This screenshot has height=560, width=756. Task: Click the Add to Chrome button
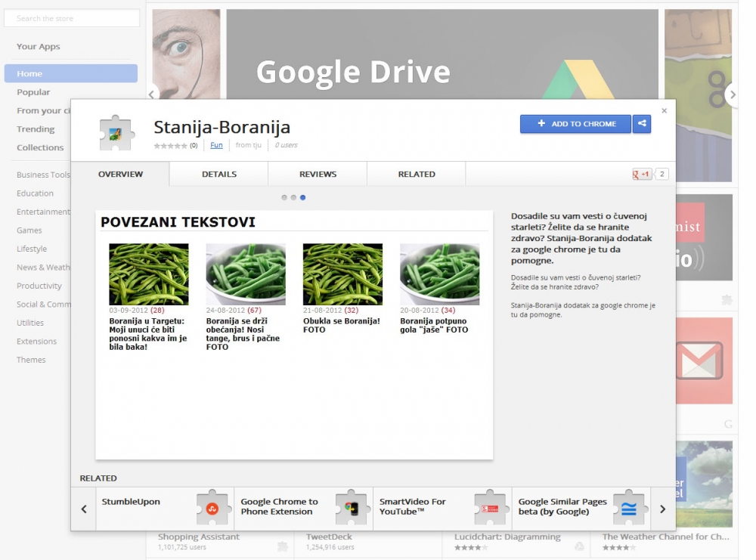575,124
